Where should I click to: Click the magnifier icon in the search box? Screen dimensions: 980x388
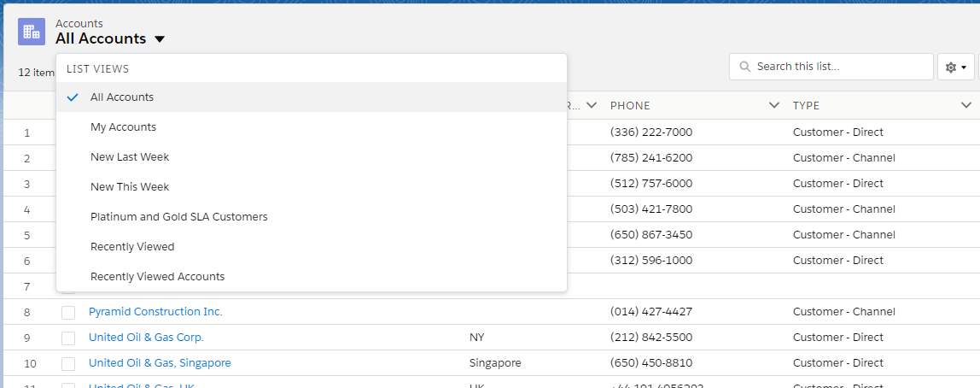(x=745, y=67)
